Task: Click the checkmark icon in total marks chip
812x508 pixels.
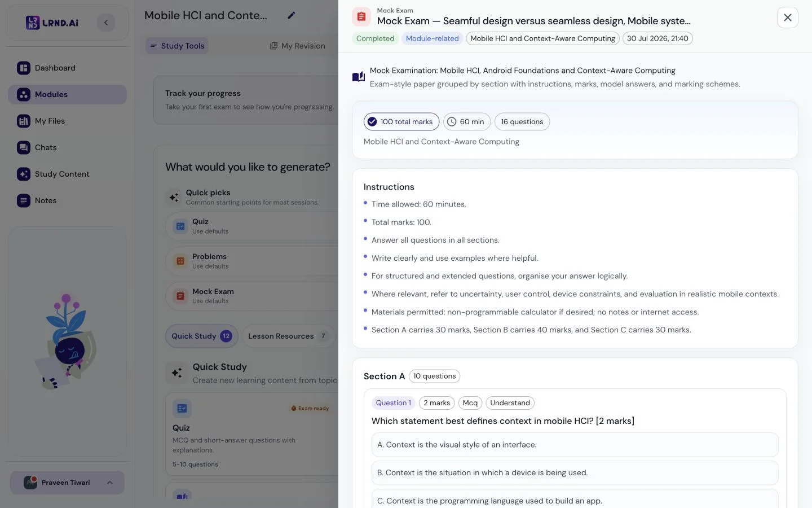Action: click(x=372, y=122)
